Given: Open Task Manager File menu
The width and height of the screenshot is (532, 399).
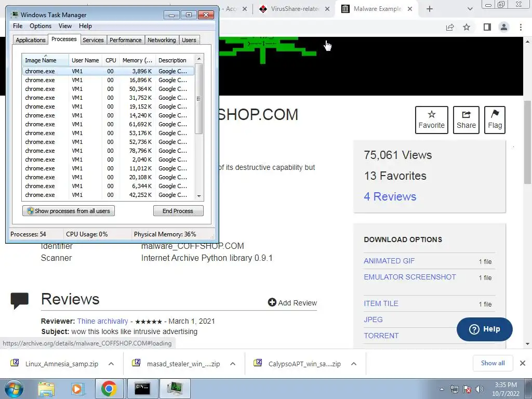Looking at the screenshot, I should click(x=18, y=26).
